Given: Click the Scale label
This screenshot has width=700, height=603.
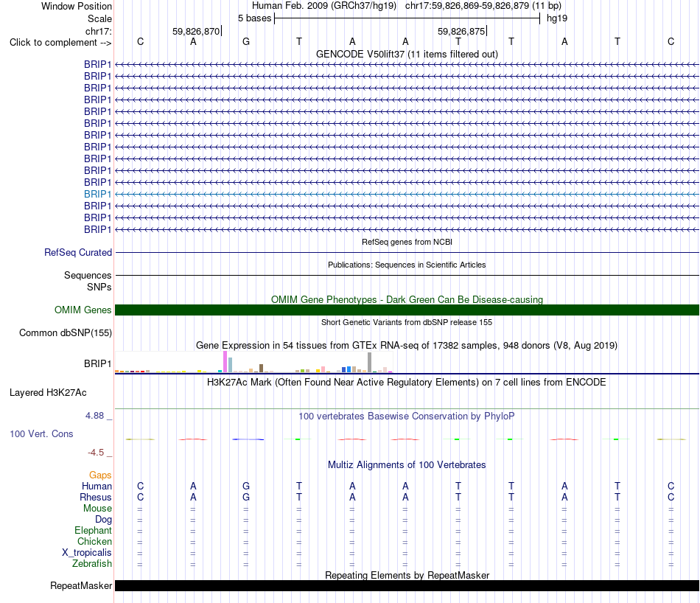Looking at the screenshot, I should pyautogui.click(x=99, y=18).
